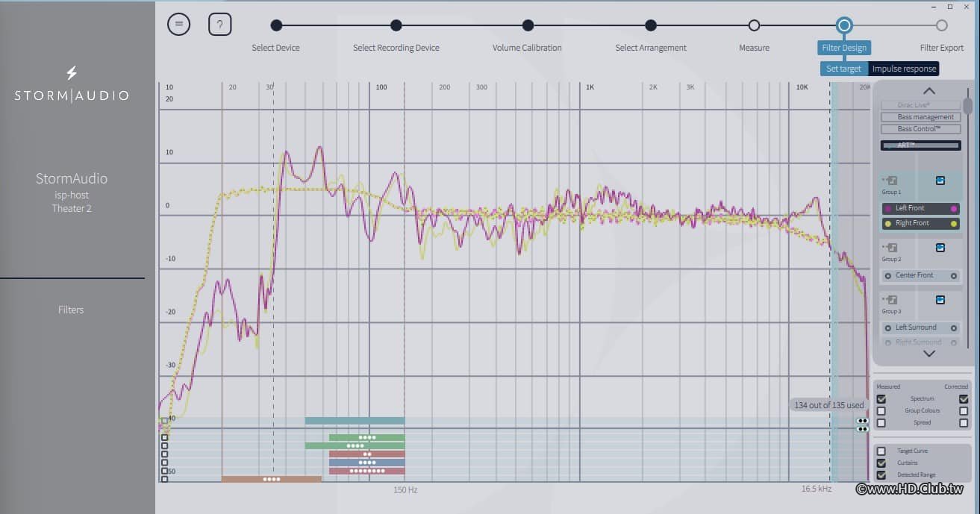Toggle checkbox on teal bar row
Viewport: 980px width, 514px height.
tap(164, 421)
